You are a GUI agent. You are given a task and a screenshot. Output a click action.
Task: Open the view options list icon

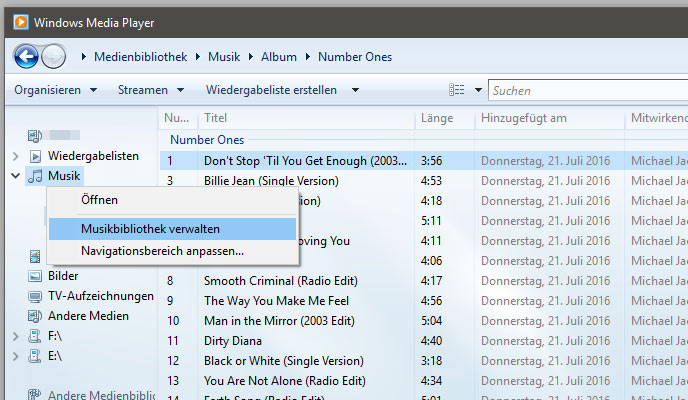tap(456, 90)
